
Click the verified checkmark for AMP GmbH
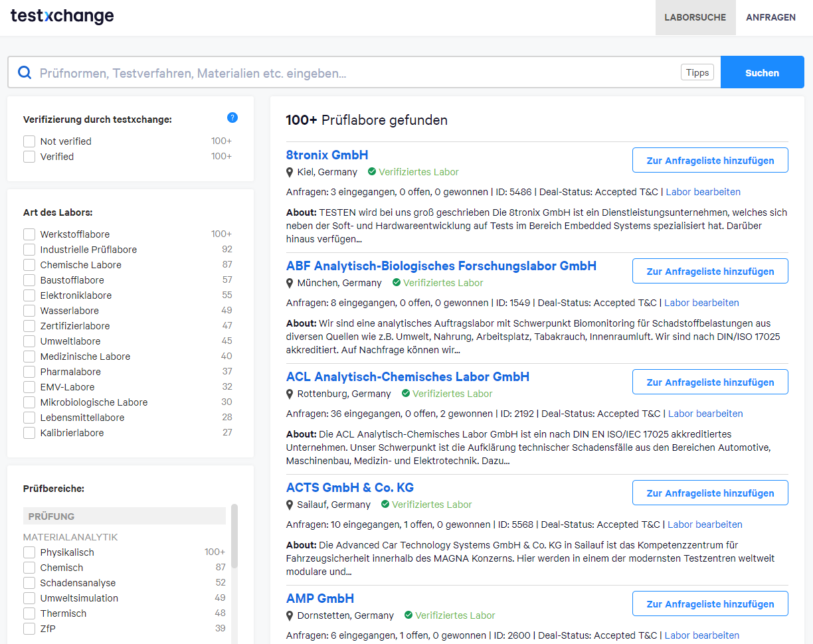point(408,615)
